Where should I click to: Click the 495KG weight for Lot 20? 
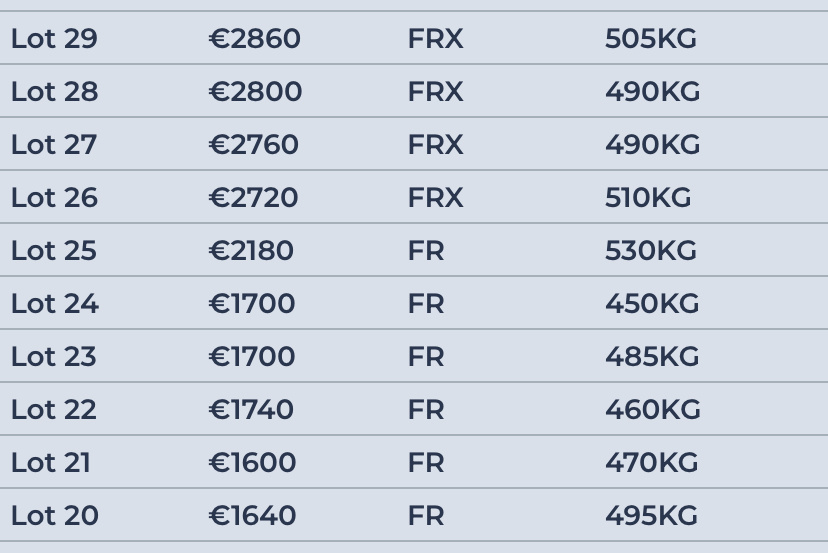coord(651,515)
